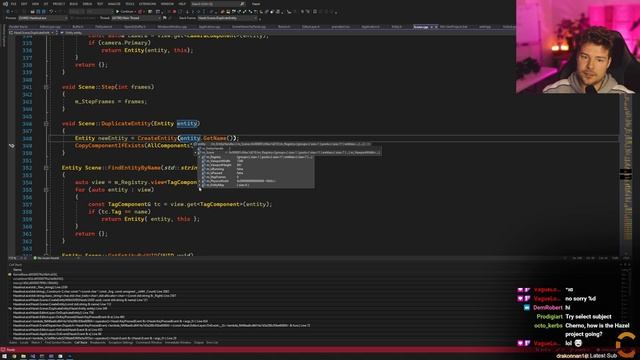Open the Output tab
The width and height of the screenshot is (640, 360).
click(199, 342)
